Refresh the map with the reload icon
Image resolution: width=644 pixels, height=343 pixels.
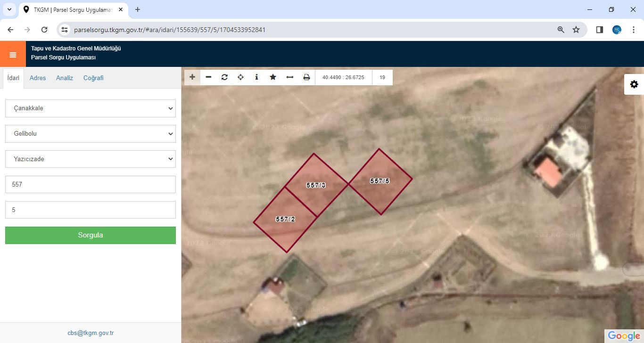tap(224, 77)
